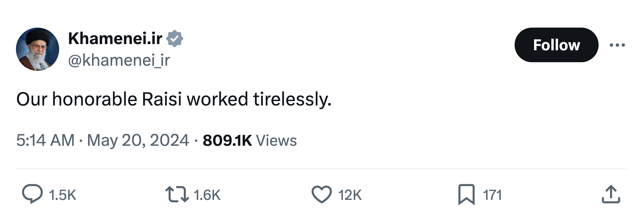Viewport: 644px width, 218px height.
Task: Click the 1.6K reposts count
Action: [x=207, y=195]
